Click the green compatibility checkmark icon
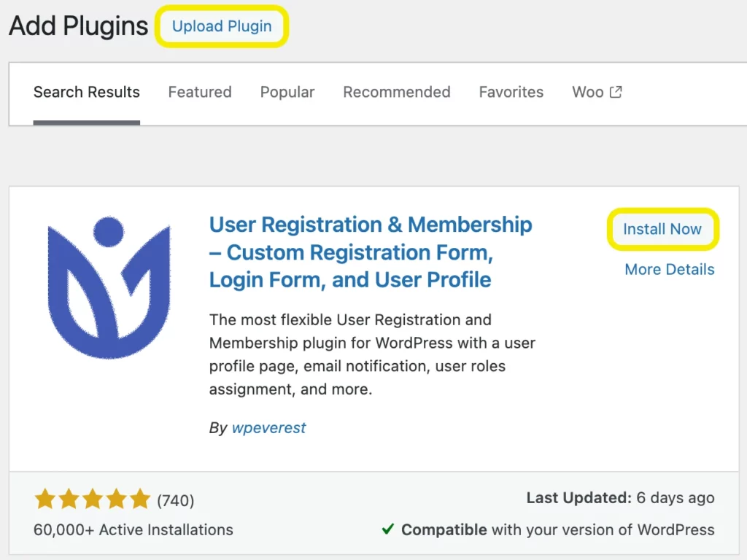This screenshot has width=747, height=560. (x=388, y=529)
